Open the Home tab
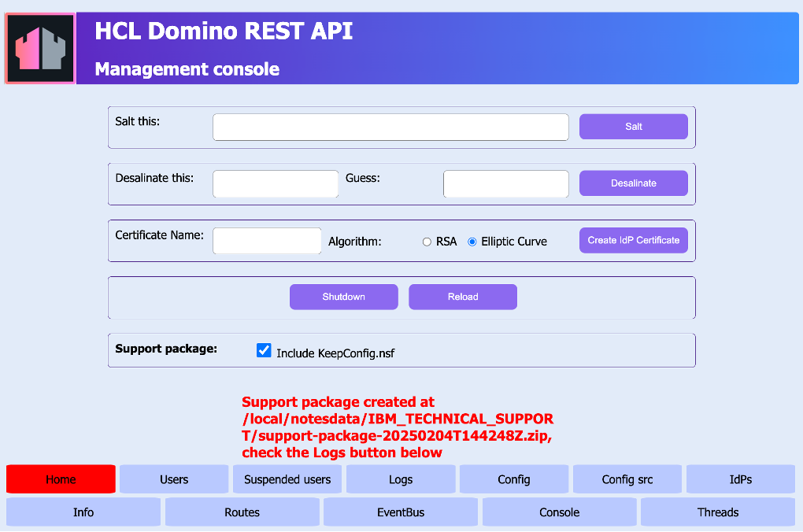The image size is (803, 532). tap(61, 479)
